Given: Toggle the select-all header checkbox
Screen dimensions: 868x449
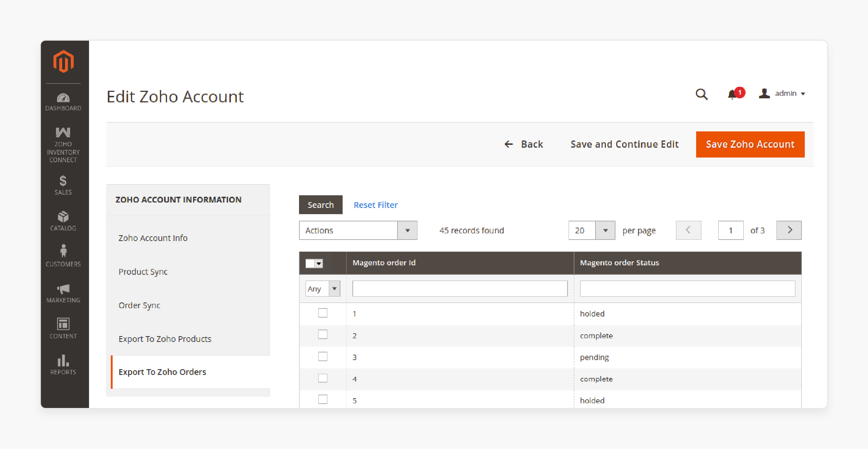Looking at the screenshot, I should [x=310, y=263].
